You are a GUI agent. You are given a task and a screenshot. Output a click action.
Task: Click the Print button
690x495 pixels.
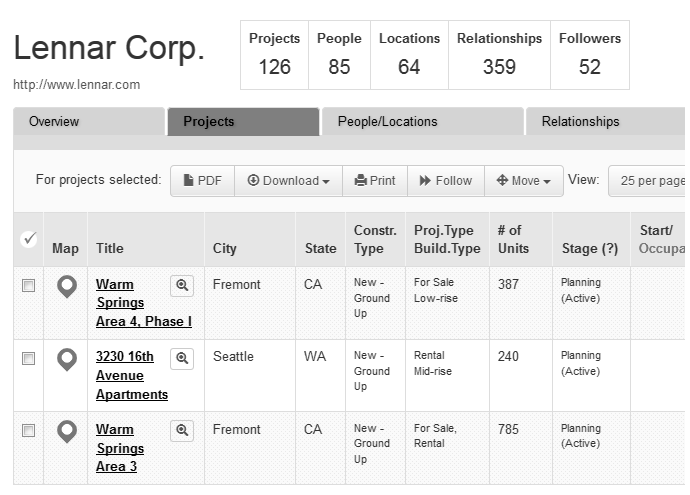coord(375,181)
